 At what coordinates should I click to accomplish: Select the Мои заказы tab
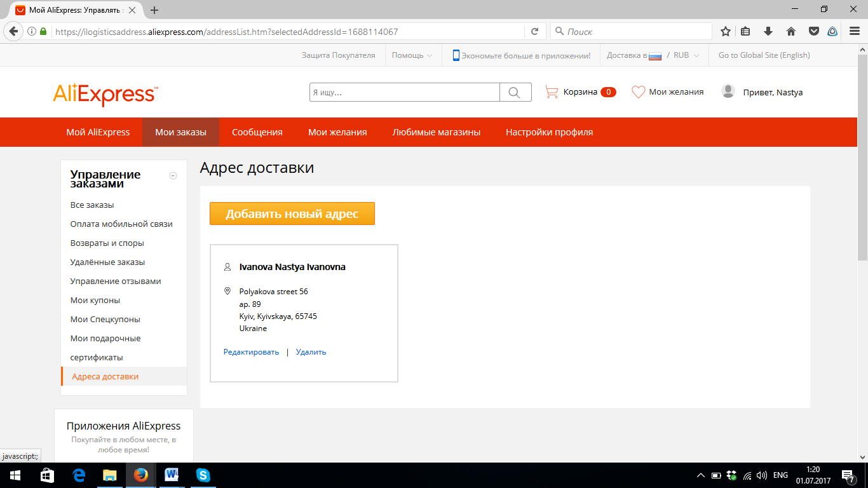181,132
